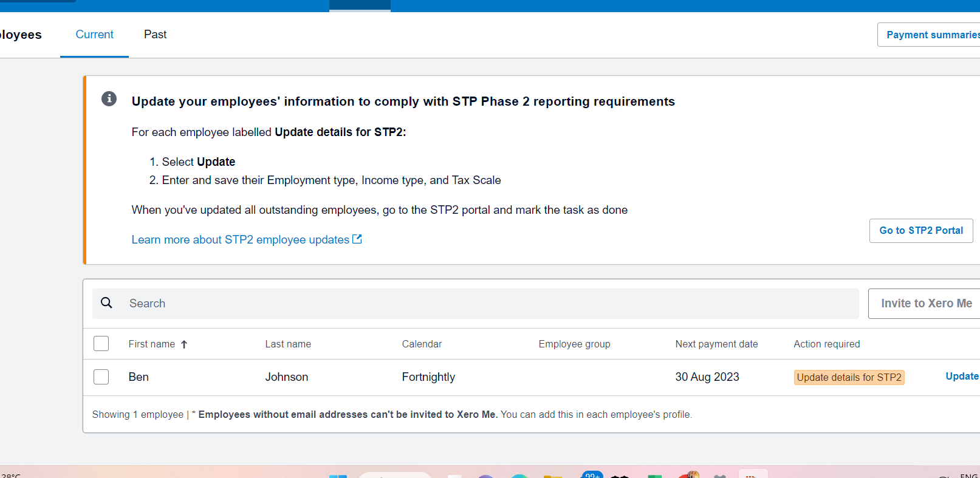Sort by the Calendar column
This screenshot has height=478, width=980.
(422, 344)
